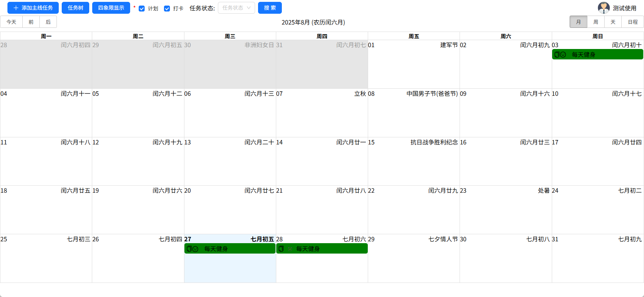644x297 pixels.
Task: Click the 测试使用 username
Action: 625,8
